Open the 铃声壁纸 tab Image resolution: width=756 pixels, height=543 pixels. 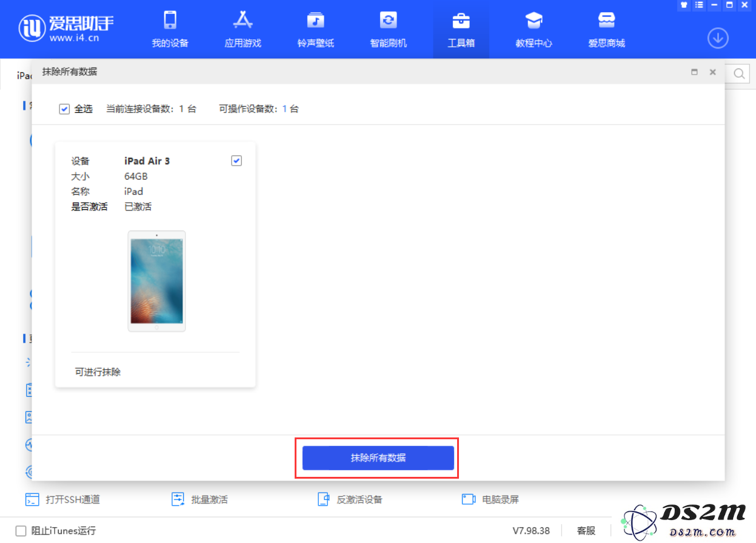click(x=315, y=29)
